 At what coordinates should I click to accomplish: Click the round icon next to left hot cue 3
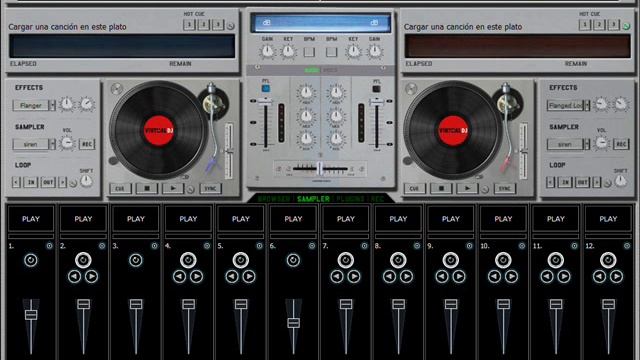tap(231, 26)
